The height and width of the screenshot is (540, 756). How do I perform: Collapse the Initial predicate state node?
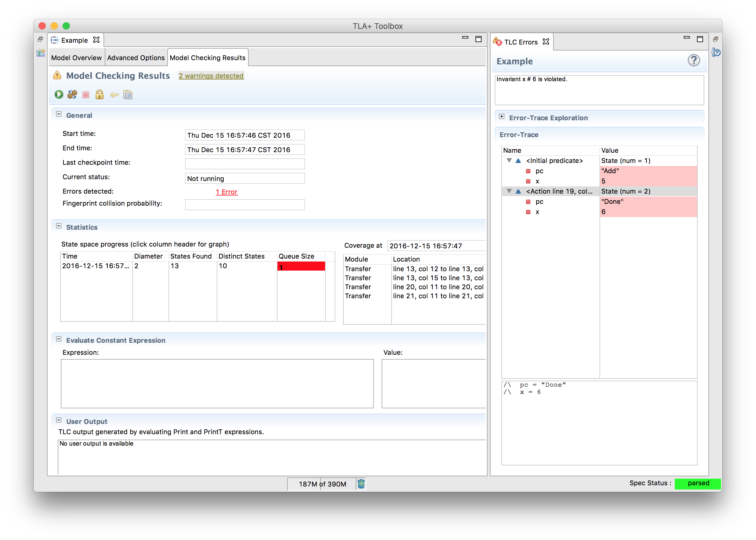click(x=509, y=161)
